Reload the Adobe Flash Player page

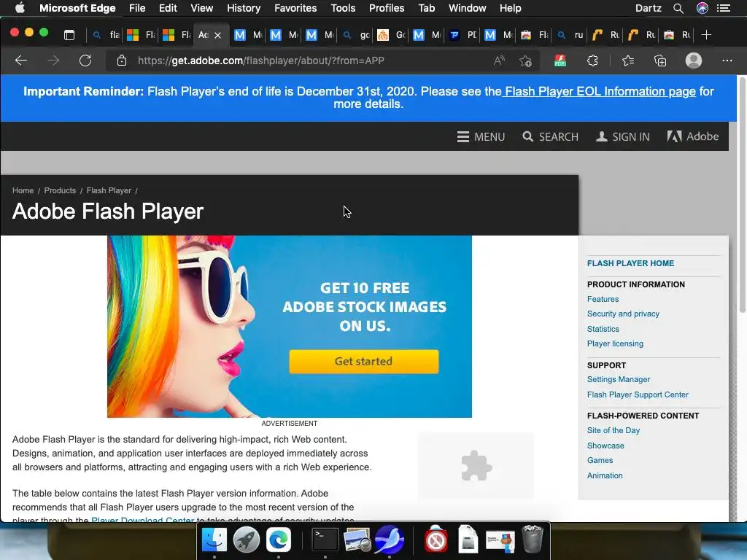click(x=85, y=61)
